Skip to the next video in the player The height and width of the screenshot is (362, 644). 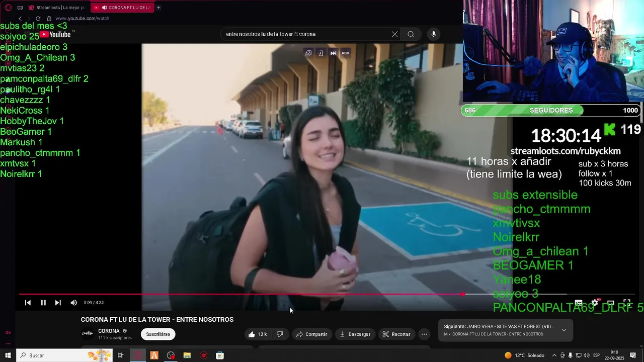tap(58, 303)
